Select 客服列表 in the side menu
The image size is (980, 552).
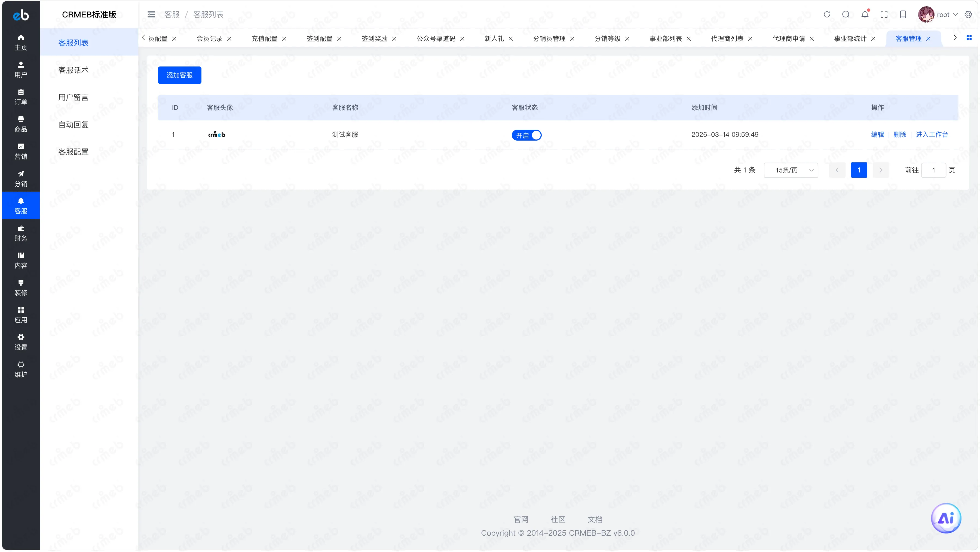[89, 43]
